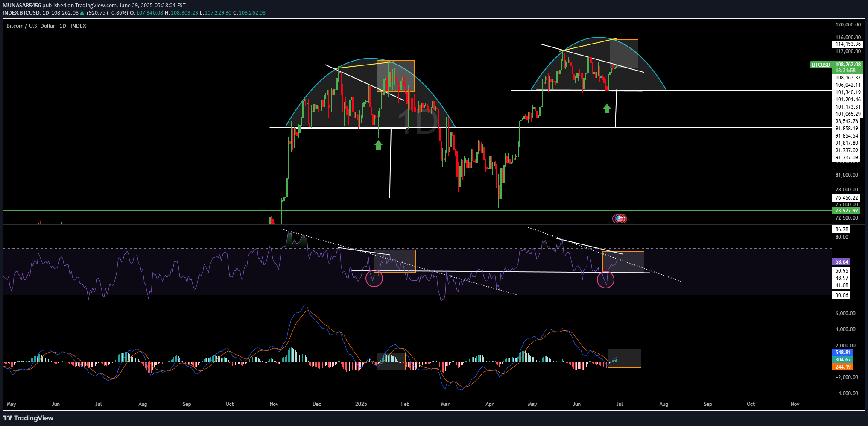Click the TradingView logo in the bottom corner
The width and height of the screenshot is (868, 426).
click(28, 418)
